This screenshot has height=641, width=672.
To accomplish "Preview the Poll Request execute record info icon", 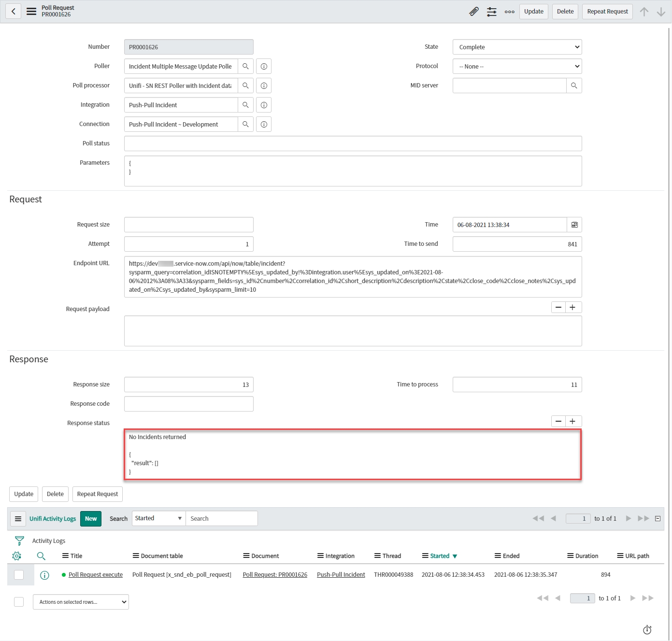I will [x=44, y=575].
